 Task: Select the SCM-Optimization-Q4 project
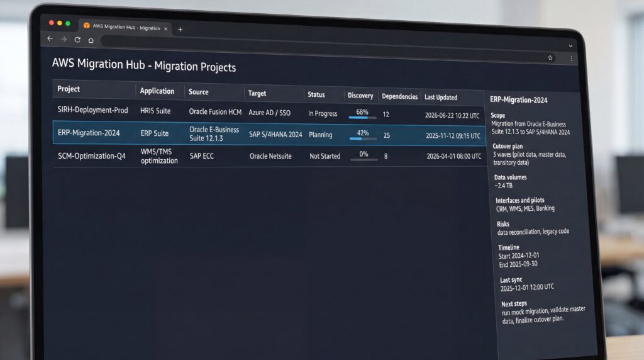coord(92,155)
